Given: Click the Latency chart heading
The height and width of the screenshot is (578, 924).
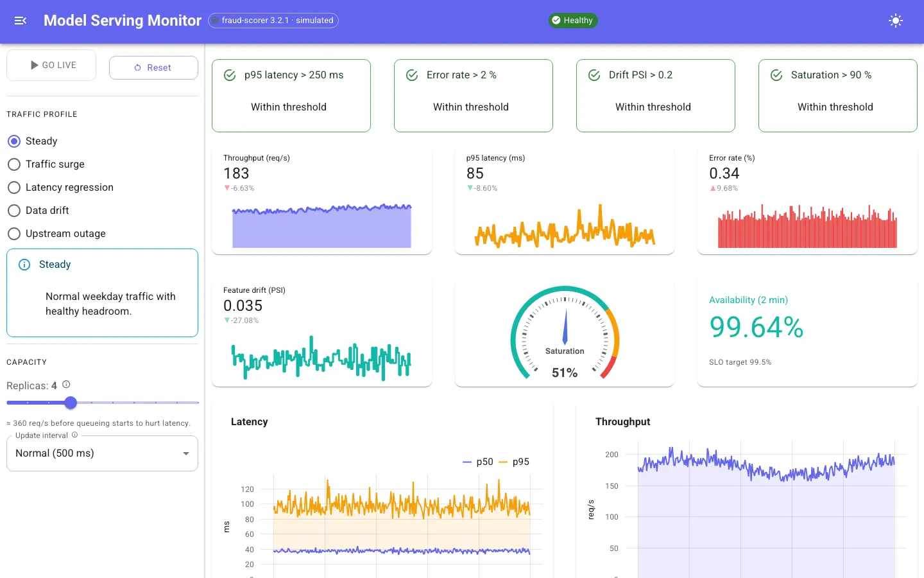Looking at the screenshot, I should click(x=250, y=422).
